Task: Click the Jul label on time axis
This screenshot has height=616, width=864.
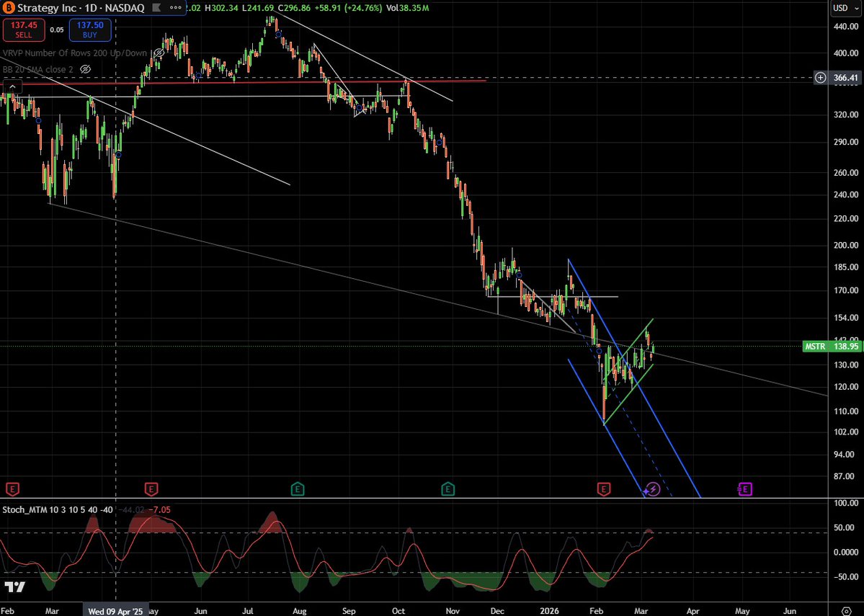Action: point(249,611)
